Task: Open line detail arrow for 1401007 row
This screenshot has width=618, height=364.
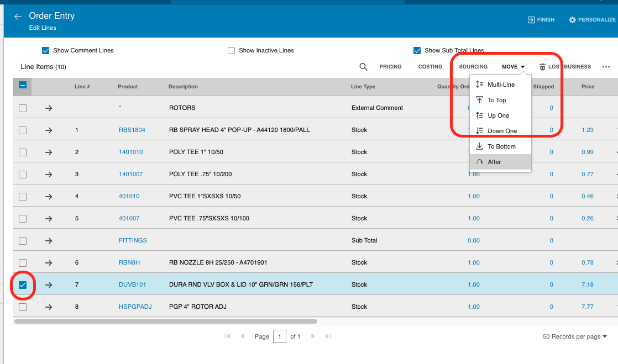Action: tap(49, 174)
